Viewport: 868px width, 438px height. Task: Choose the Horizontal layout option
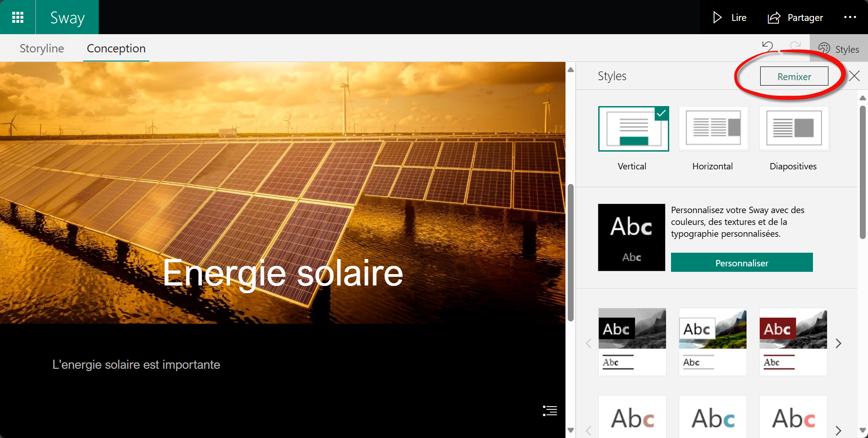[x=713, y=129]
